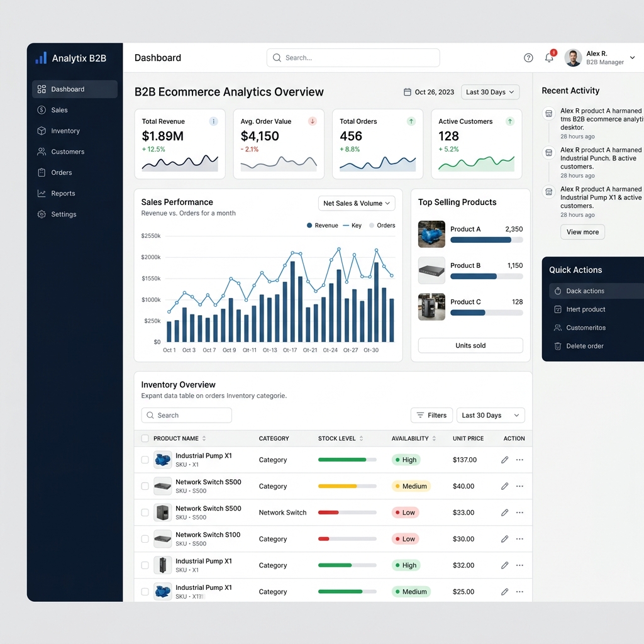This screenshot has width=644, height=644.
Task: Open the Last 30 Days dropdown in page header
Action: pos(490,92)
